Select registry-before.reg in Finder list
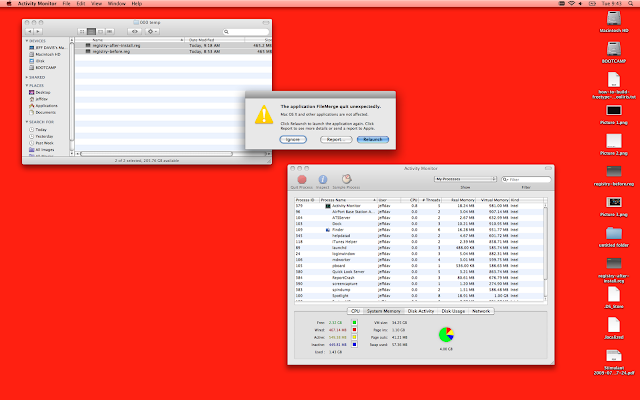Image resolution: width=640 pixels, height=400 pixels. coord(173,52)
